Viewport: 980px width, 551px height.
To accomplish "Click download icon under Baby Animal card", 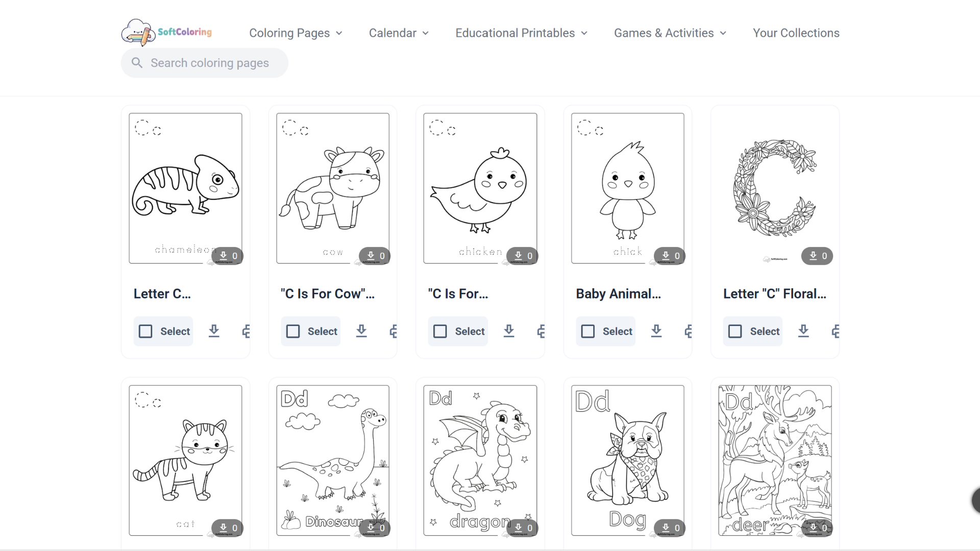I will 656,331.
